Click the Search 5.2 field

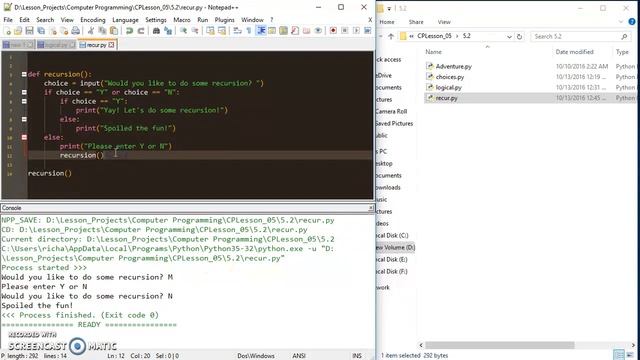click(580, 36)
